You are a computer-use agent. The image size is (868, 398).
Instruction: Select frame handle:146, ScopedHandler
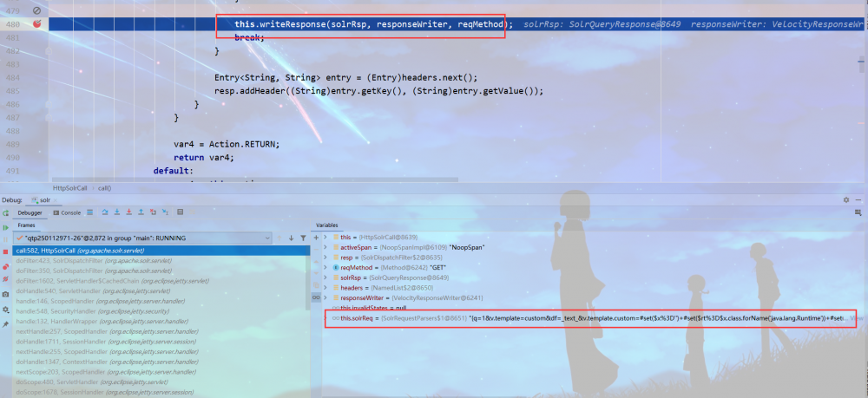click(x=161, y=301)
